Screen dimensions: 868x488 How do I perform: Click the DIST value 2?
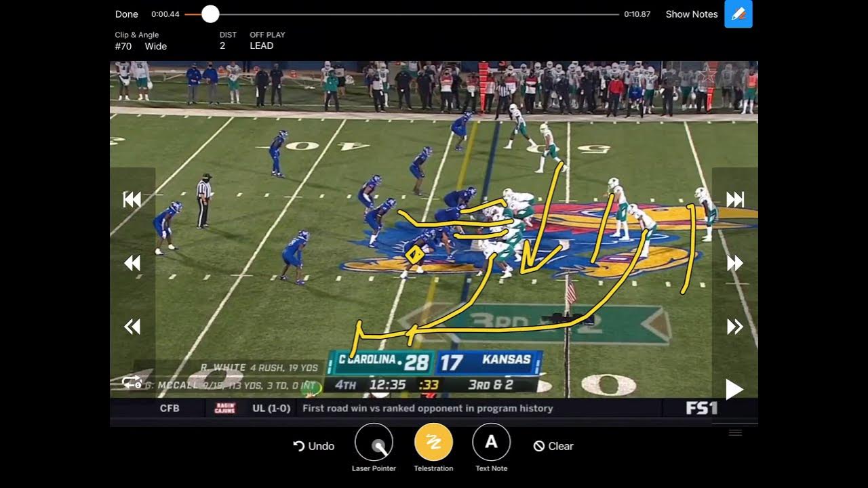tap(222, 45)
